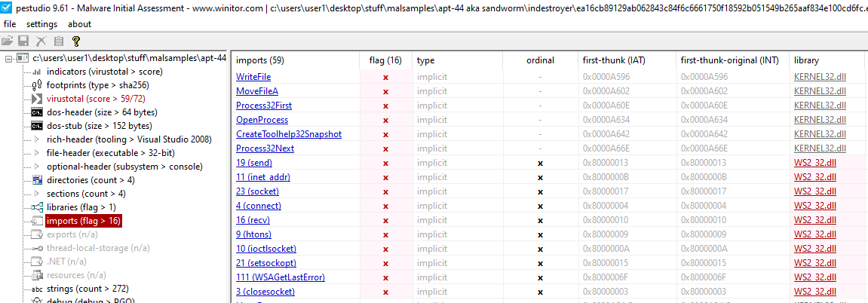868x303 pixels.
Task: Sort by type column header
Action: (457, 60)
